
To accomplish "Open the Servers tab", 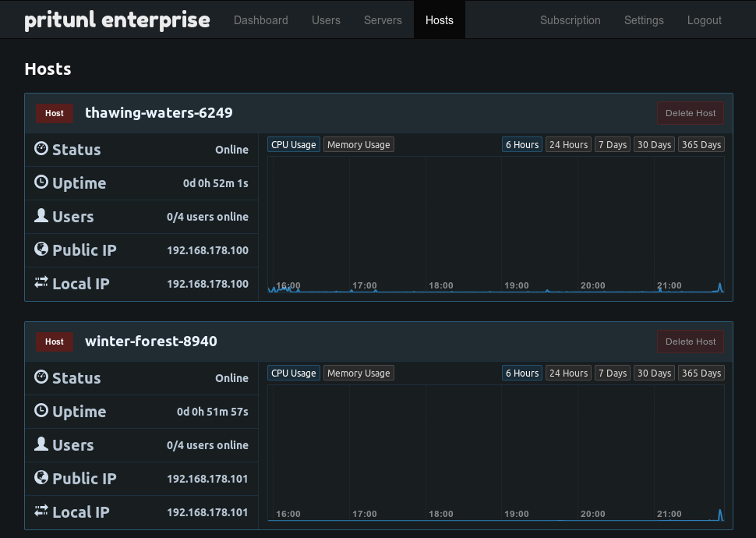I will 383,20.
